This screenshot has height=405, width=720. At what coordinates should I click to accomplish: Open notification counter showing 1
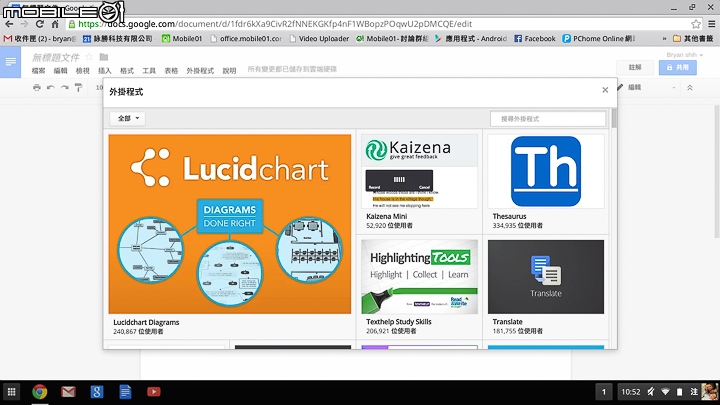coord(604,392)
